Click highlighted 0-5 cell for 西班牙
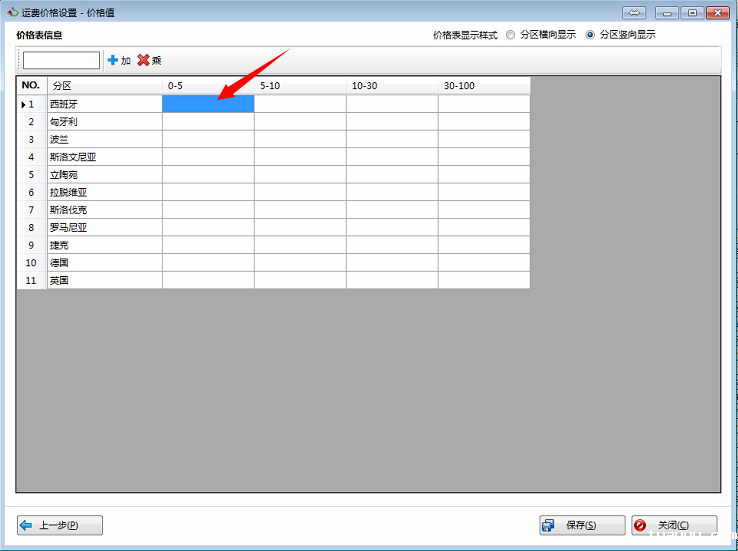Screen dimensions: 738x551 (x=208, y=104)
